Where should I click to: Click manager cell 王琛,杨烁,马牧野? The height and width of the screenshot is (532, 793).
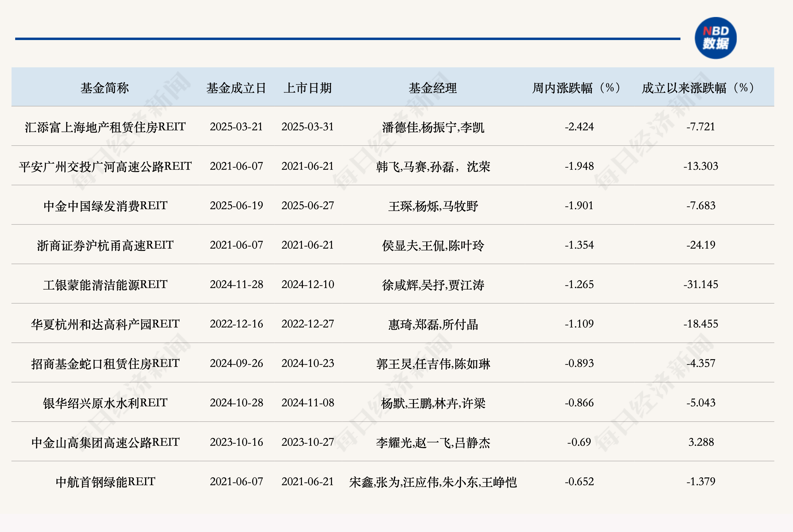click(433, 206)
